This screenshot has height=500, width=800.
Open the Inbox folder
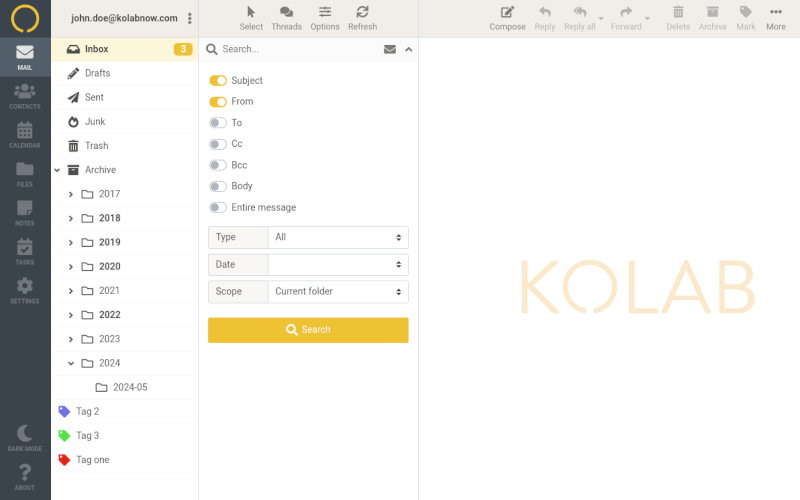click(124, 49)
